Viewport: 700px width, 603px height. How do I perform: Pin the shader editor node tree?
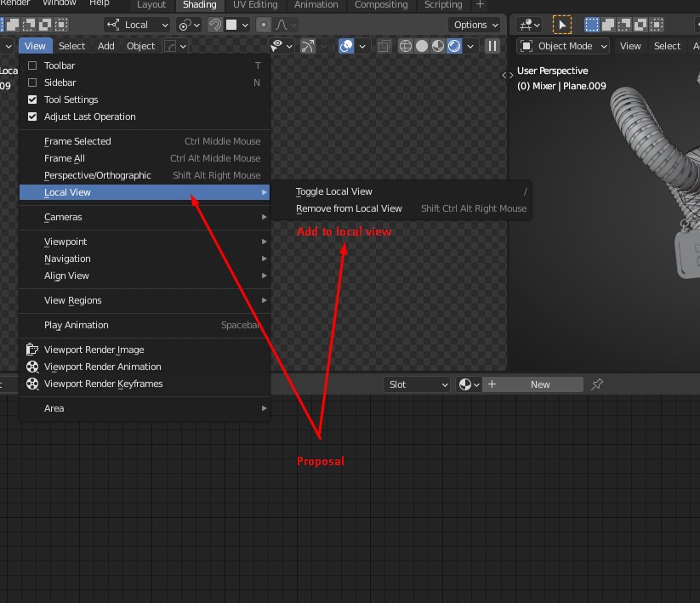click(597, 384)
